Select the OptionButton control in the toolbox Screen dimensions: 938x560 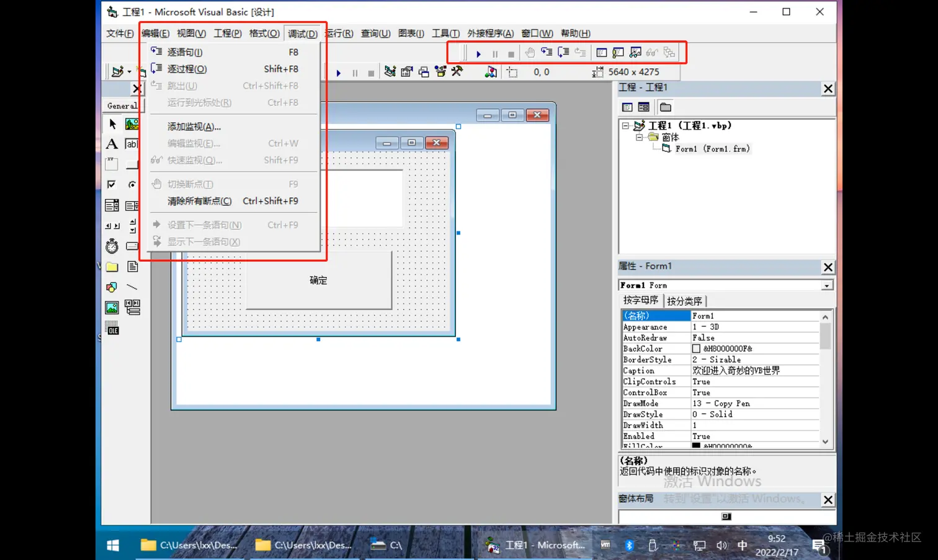(x=132, y=184)
